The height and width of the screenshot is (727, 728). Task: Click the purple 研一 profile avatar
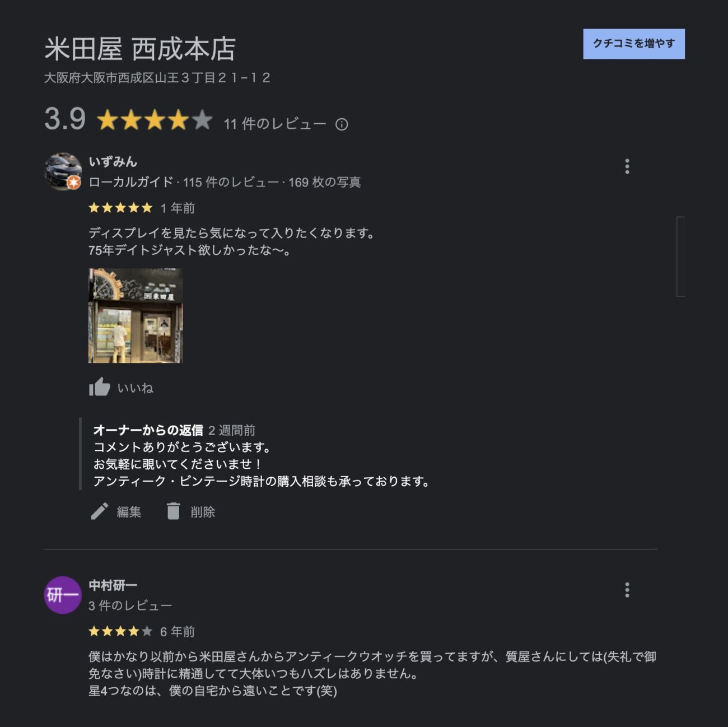click(x=63, y=595)
